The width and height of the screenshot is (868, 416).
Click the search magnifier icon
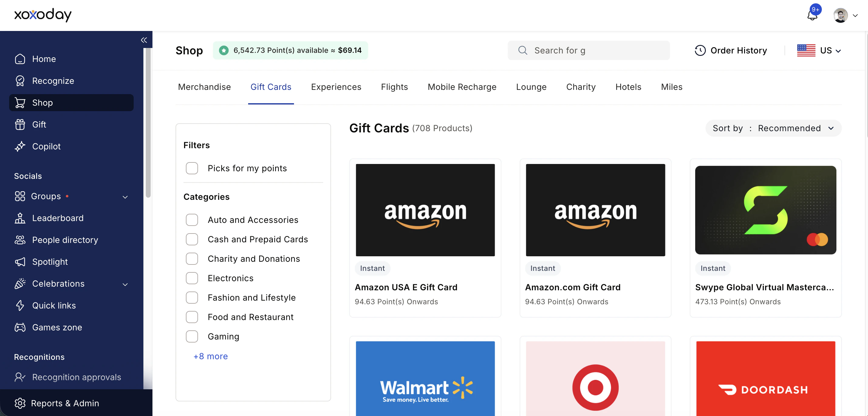[x=523, y=50]
